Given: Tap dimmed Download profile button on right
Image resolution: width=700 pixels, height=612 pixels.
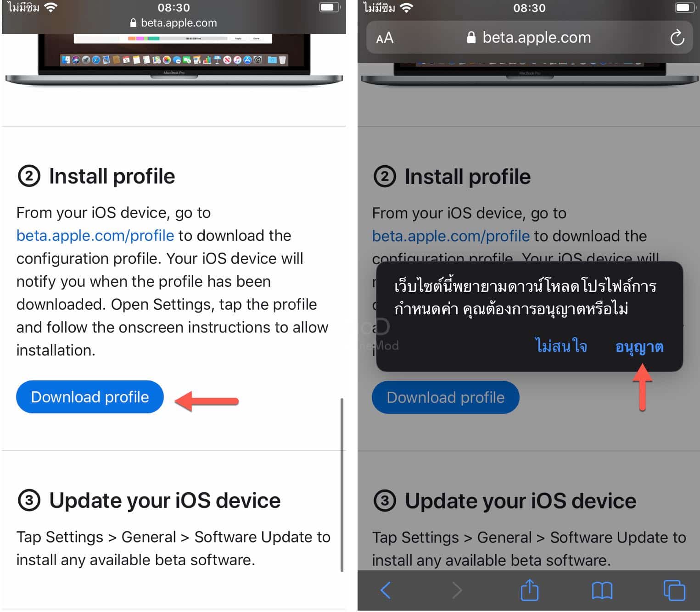Looking at the screenshot, I should [446, 397].
